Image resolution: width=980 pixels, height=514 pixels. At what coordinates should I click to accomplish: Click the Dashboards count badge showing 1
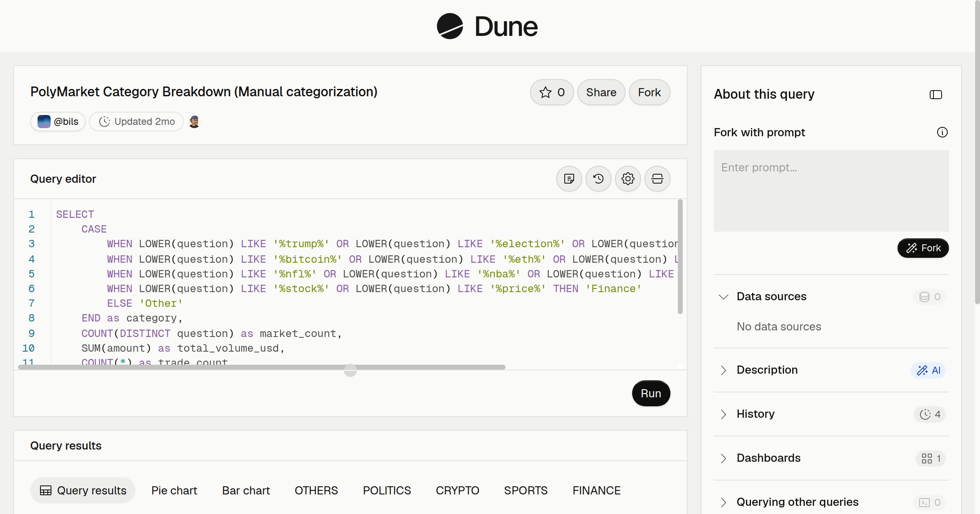(x=931, y=458)
